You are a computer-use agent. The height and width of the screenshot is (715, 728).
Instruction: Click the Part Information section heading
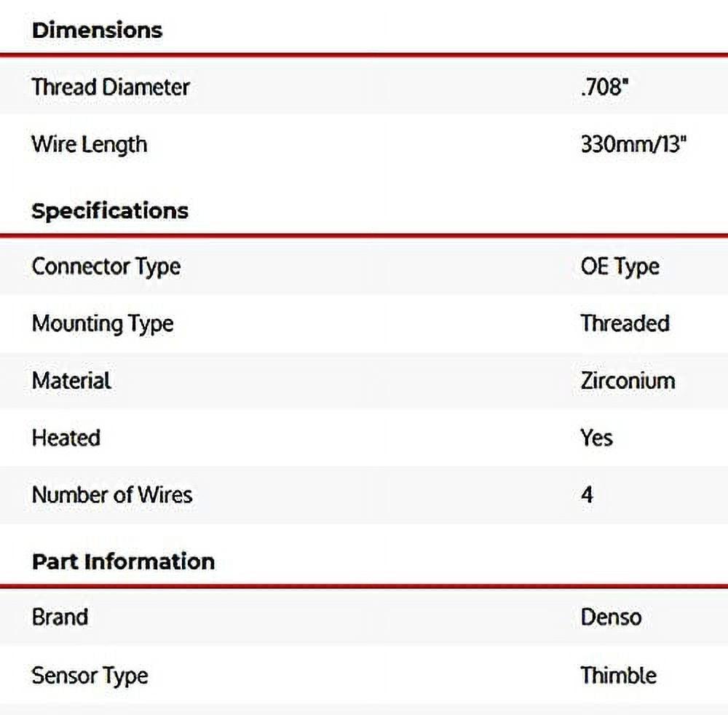coord(123,561)
